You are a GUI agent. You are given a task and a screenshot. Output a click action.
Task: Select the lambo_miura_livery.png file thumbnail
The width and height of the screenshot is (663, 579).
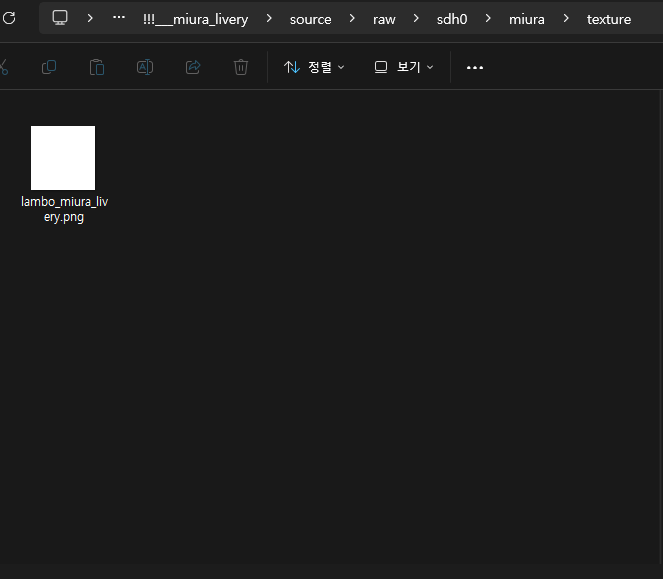pos(63,158)
